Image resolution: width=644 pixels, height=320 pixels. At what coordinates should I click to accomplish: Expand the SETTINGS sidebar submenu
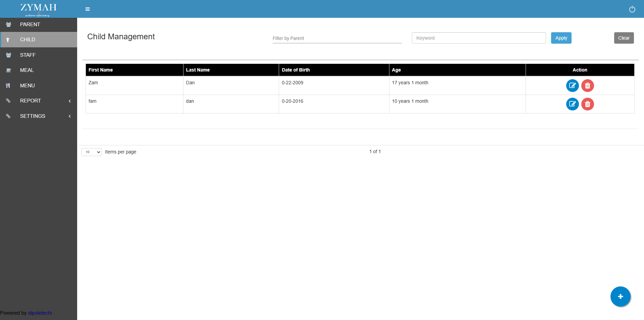pos(39,116)
